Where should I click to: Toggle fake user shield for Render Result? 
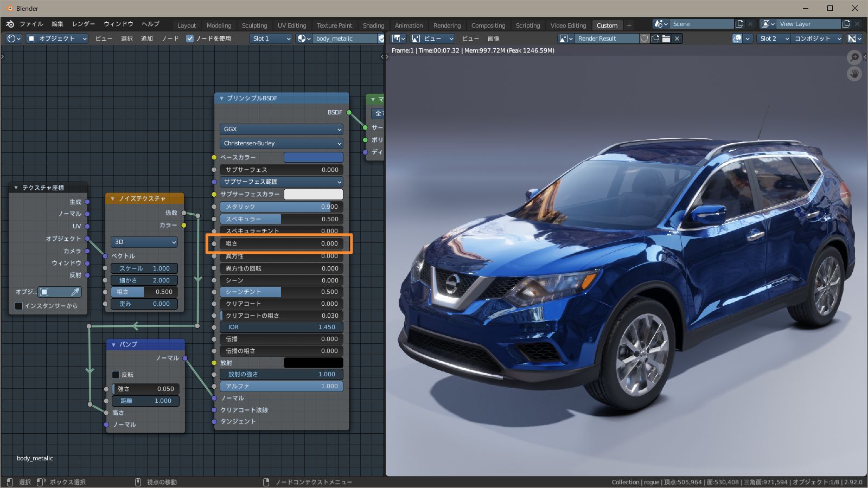pyautogui.click(x=644, y=38)
